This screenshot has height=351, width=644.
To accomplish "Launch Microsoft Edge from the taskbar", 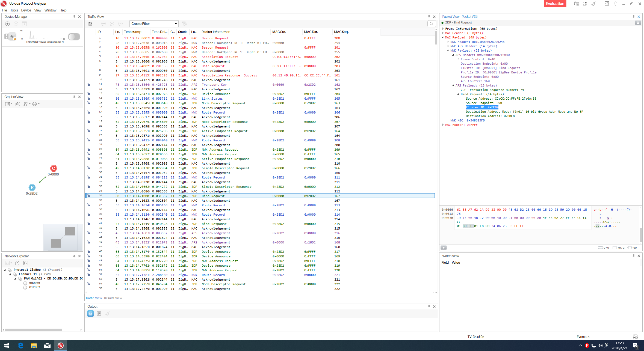I will tap(20, 346).
